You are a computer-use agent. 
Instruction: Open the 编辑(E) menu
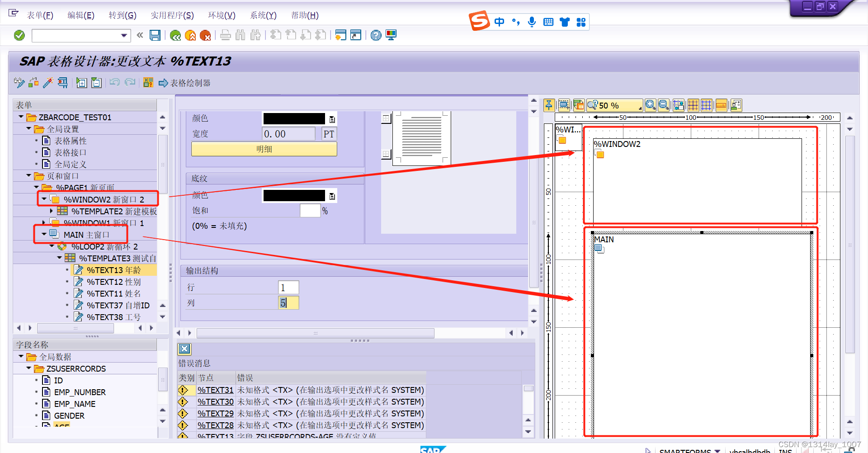tap(80, 15)
